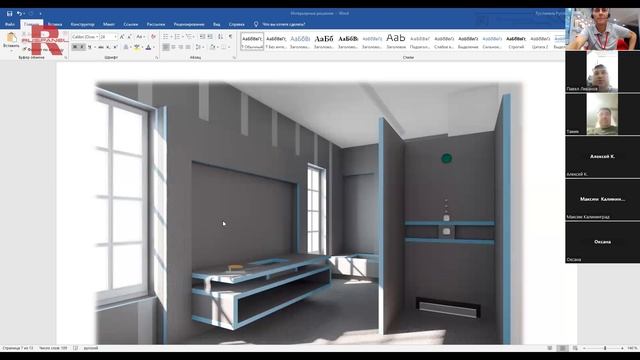Switch to the Макет ribbon tab
The image size is (640, 360).
[x=109, y=24]
